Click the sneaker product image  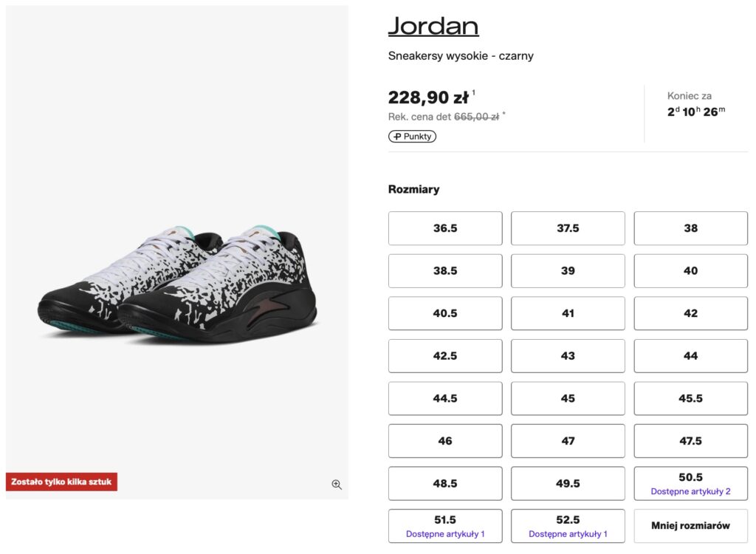point(177,284)
